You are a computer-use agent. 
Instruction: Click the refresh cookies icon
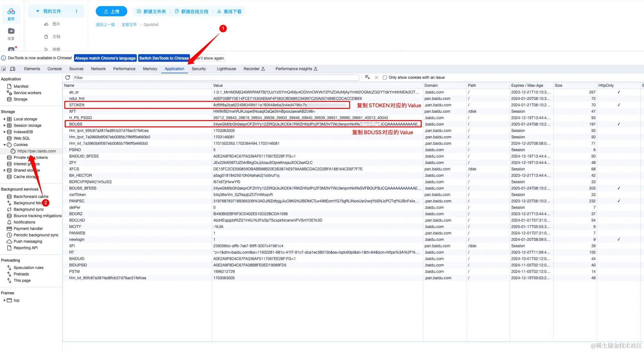tap(68, 78)
